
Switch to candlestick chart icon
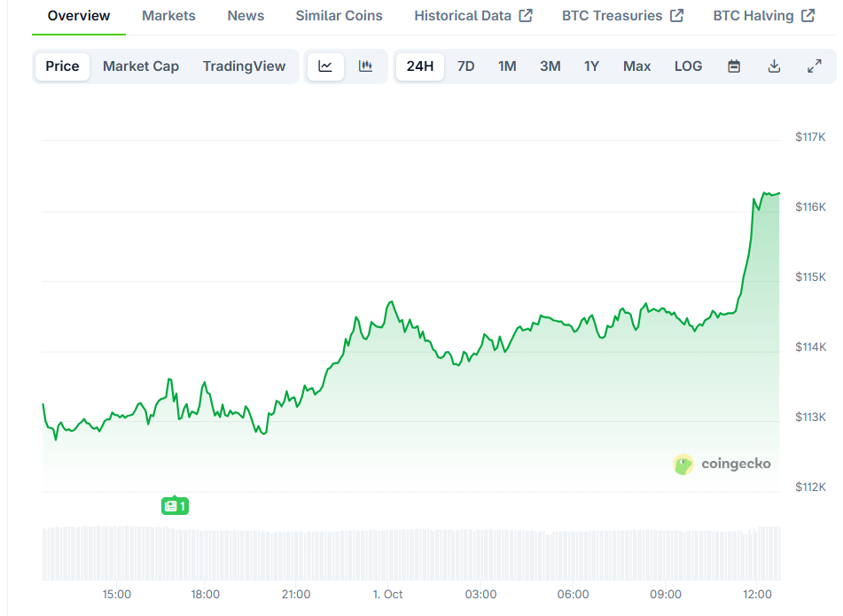pyautogui.click(x=365, y=66)
